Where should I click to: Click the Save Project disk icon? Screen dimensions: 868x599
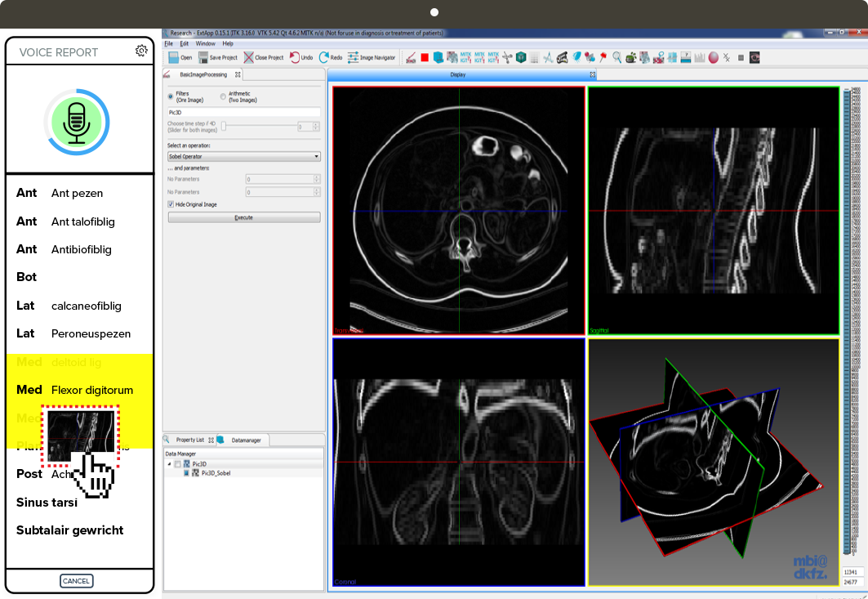click(x=203, y=58)
